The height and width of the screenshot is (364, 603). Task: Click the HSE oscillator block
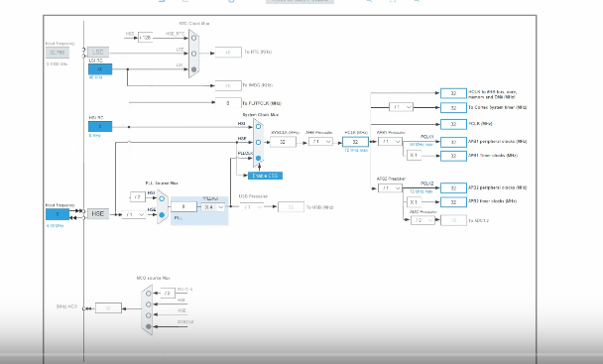click(98, 214)
